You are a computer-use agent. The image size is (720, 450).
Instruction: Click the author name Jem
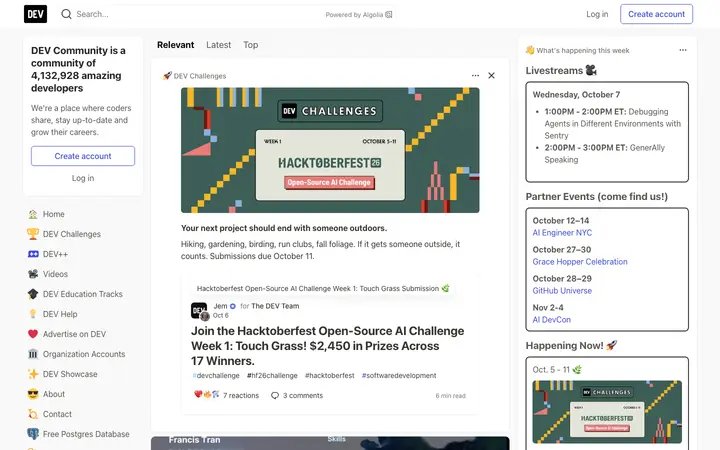(220, 306)
